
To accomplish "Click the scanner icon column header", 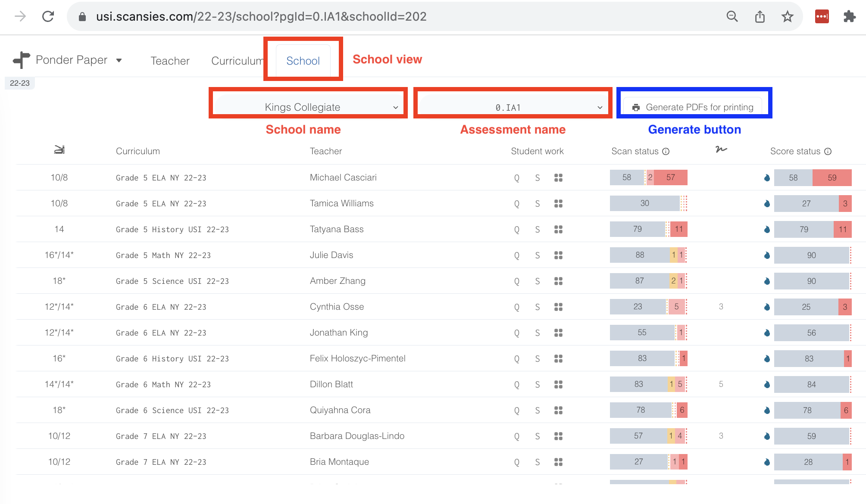I will 59,150.
